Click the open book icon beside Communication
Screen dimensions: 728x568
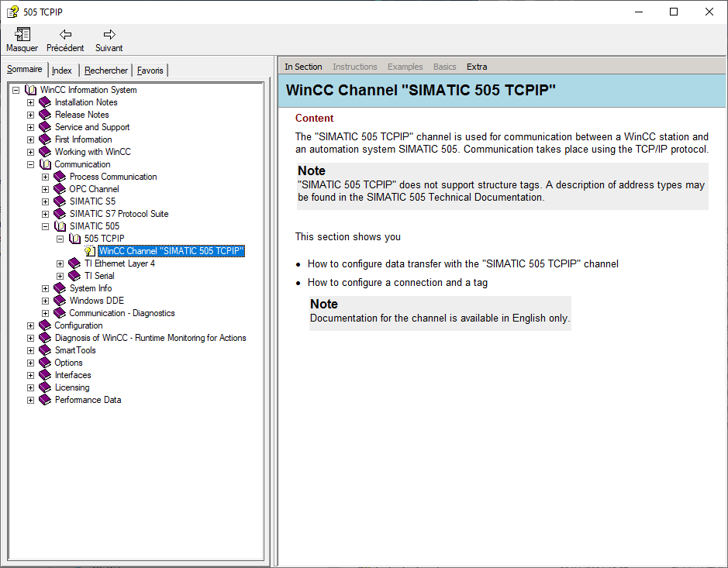pyautogui.click(x=45, y=164)
